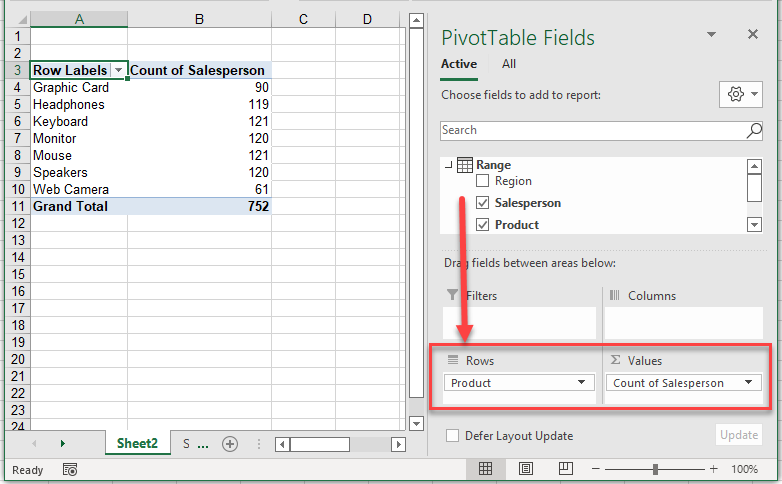Click the new sheet plus button
This screenshot has width=782, height=484.
click(x=230, y=444)
